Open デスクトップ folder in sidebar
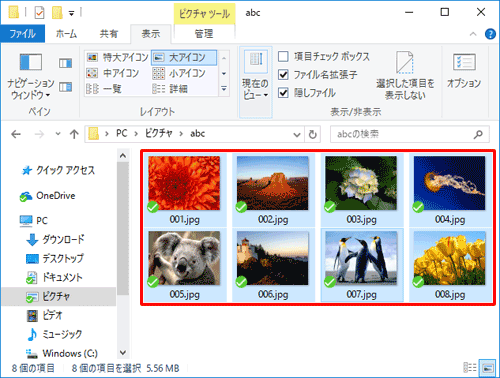Viewport: 500px width, 378px height. (55, 259)
